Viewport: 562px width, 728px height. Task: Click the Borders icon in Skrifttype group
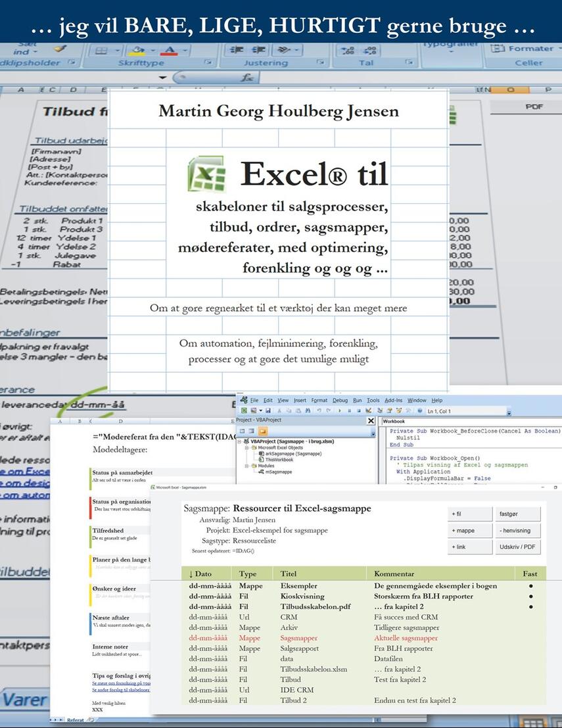click(101, 50)
